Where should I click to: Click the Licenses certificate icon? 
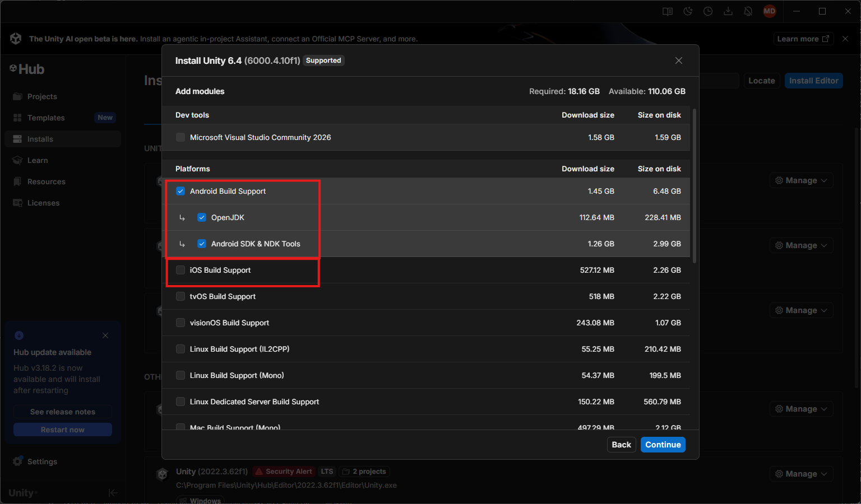(x=17, y=203)
